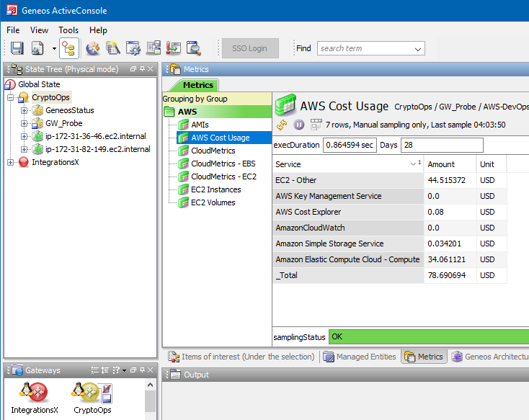
Task: Select the CryptoOps gateway icon
Action: pos(92,398)
